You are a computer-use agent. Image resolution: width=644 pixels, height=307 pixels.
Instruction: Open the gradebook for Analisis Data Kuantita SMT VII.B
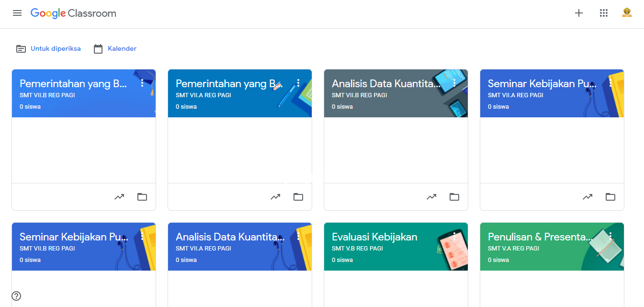coord(431,196)
